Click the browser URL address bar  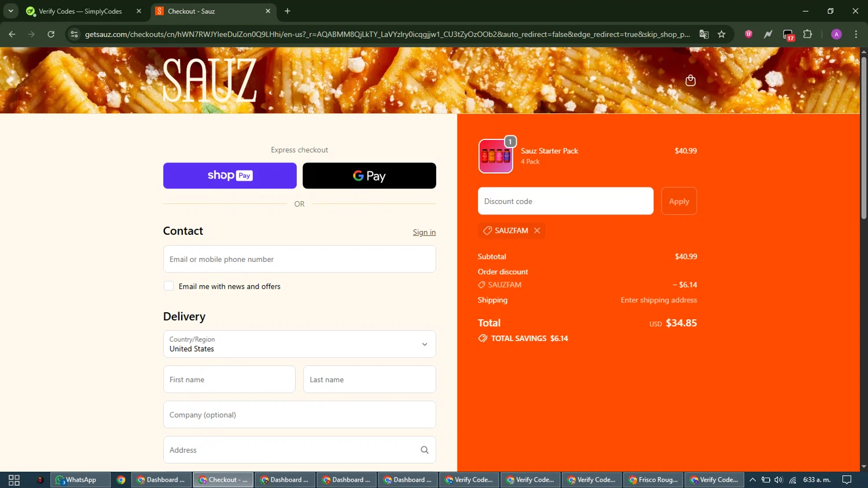point(387,34)
